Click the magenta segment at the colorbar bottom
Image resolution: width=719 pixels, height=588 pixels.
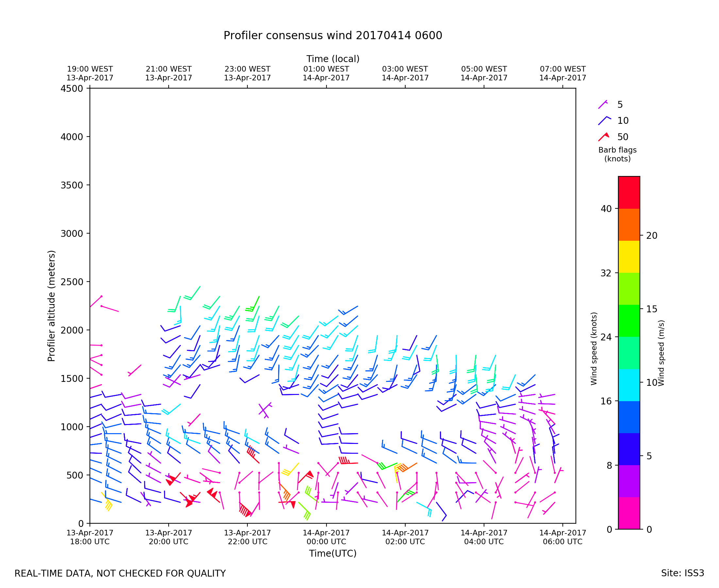(x=629, y=513)
